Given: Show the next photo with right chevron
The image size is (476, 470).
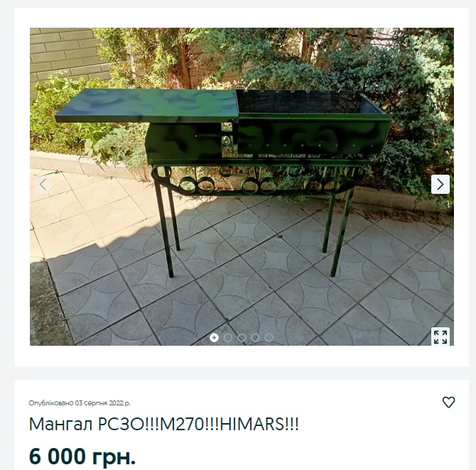Looking at the screenshot, I should click(440, 184).
